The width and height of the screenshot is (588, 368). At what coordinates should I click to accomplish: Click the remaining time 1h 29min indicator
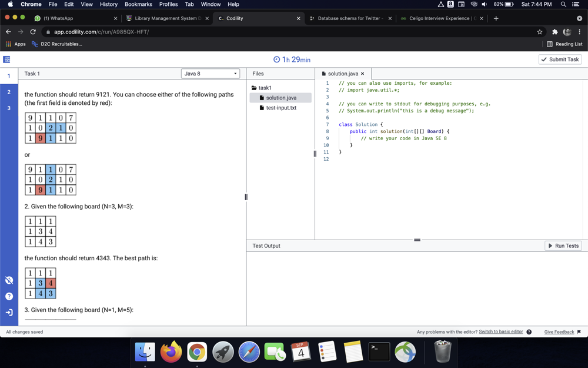pos(292,59)
